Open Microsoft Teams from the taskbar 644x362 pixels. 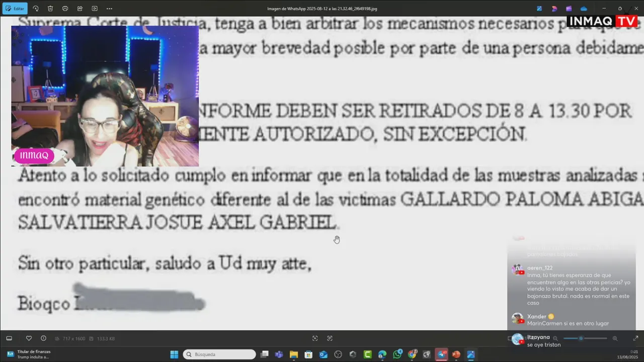[x=279, y=354]
